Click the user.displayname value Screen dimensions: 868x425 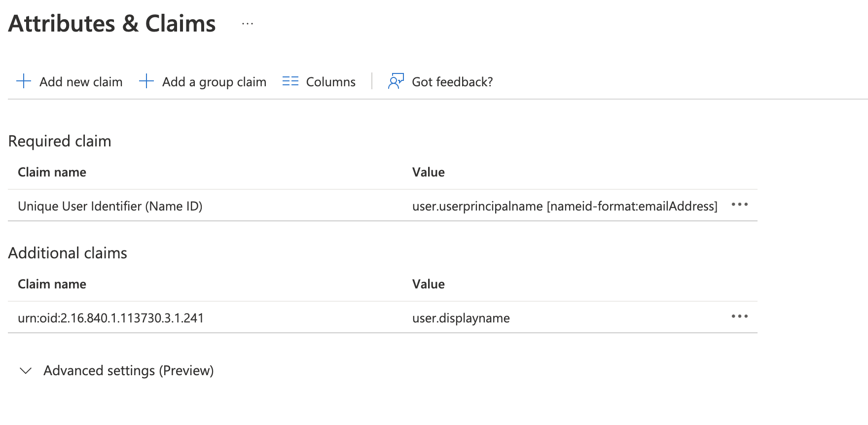[461, 319]
